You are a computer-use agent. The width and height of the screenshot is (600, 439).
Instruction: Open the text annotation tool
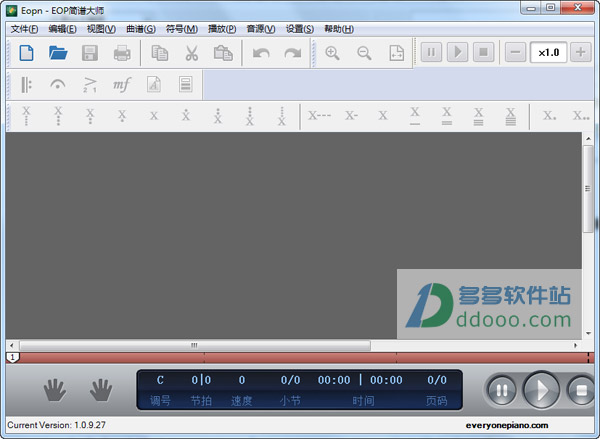tap(154, 85)
